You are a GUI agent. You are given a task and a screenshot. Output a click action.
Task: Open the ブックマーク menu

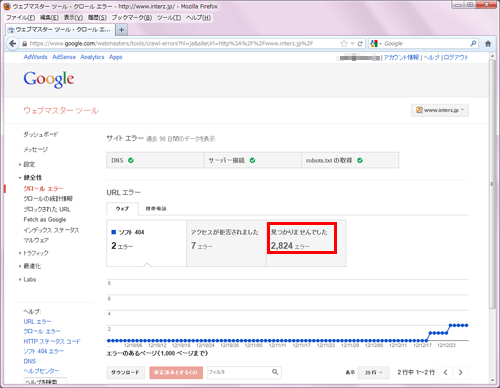pos(132,18)
